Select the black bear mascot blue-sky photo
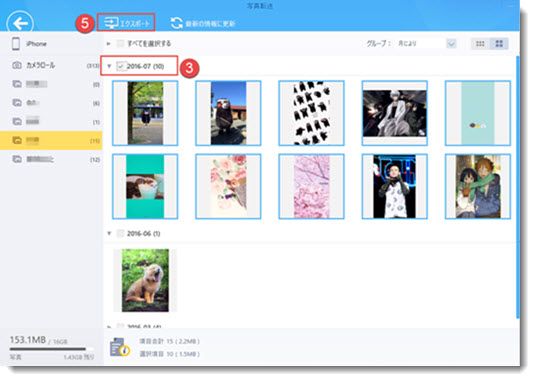 228,113
